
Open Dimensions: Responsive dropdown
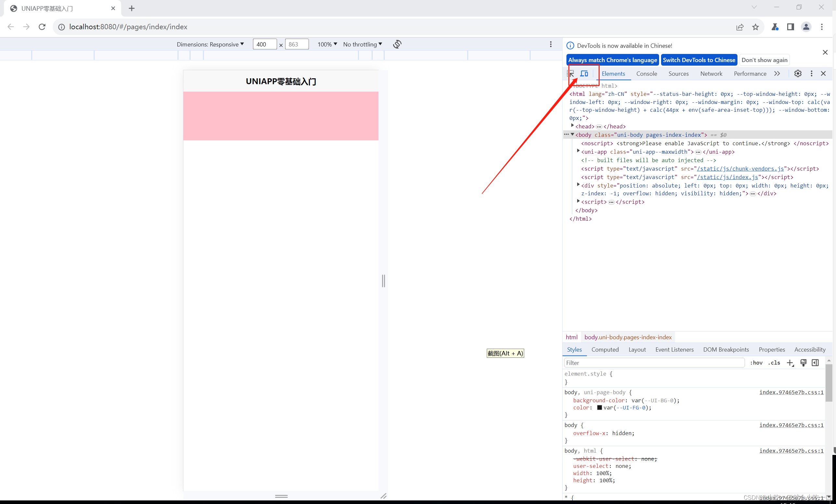tap(210, 45)
